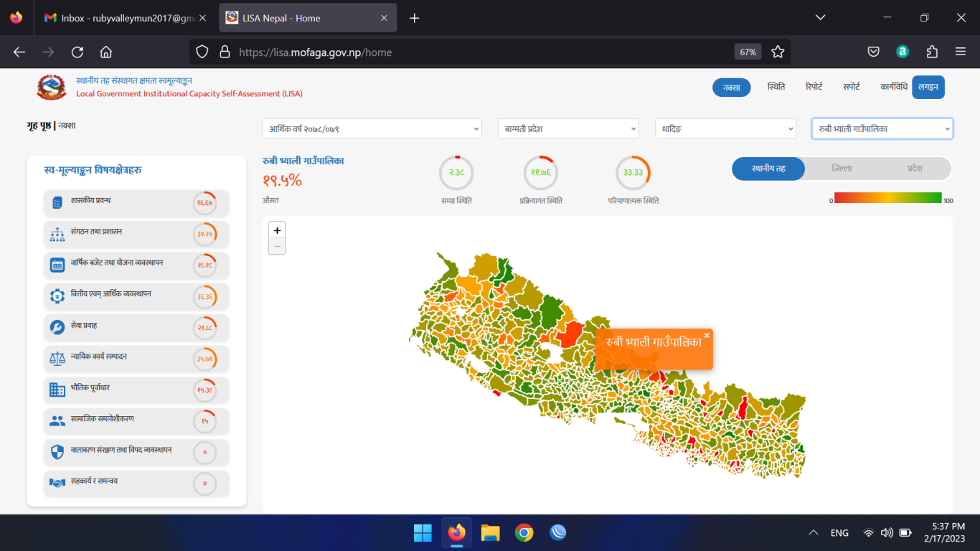This screenshot has height=551, width=980.
Task: Open a new browser tab
Action: pos(414,18)
